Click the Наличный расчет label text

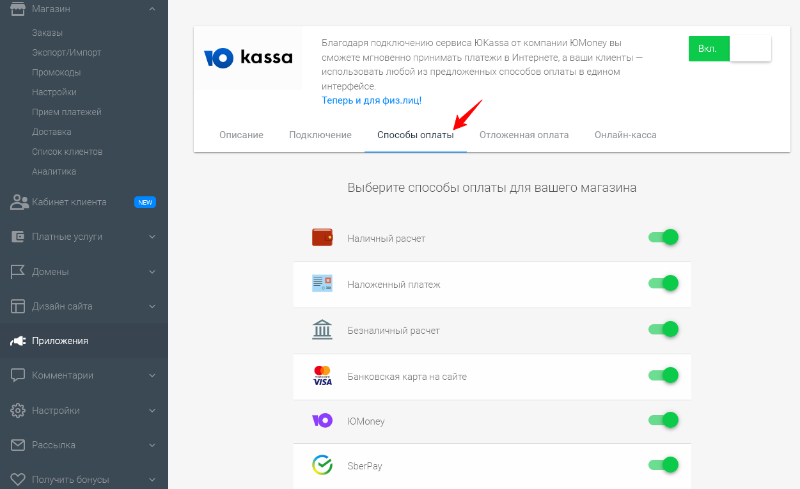[x=386, y=238]
